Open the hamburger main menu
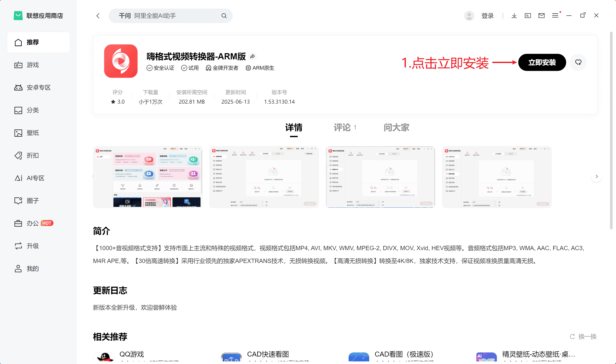Image resolution: width=616 pixels, height=364 pixels. click(555, 16)
